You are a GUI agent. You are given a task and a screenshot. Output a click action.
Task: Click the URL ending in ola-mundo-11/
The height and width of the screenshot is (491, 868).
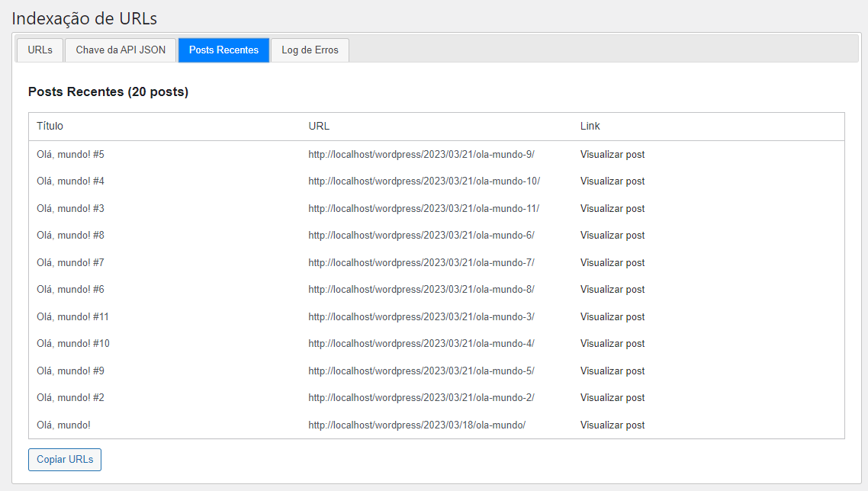(x=423, y=209)
